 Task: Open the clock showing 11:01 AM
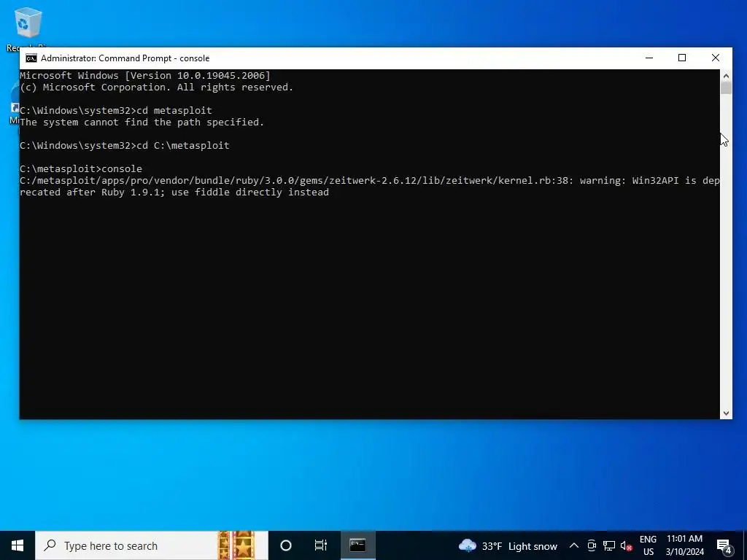point(684,545)
